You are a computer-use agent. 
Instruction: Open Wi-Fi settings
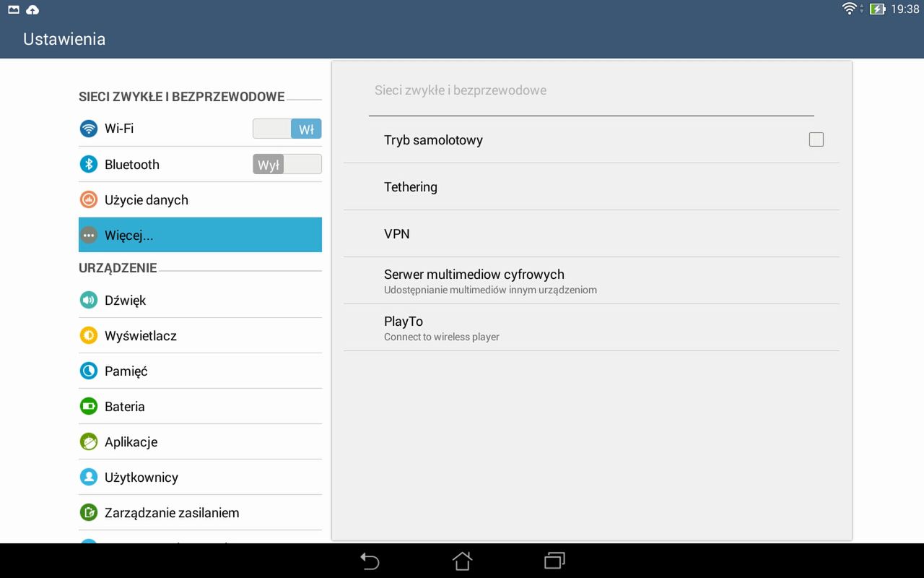coord(200,129)
